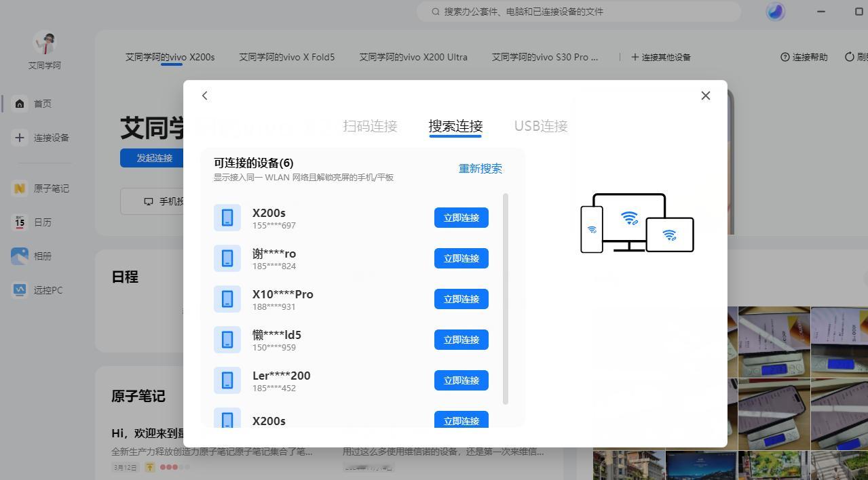This screenshot has width=868, height=480.
Task: Click phone icon beside 谢****ro
Action: [x=227, y=258]
